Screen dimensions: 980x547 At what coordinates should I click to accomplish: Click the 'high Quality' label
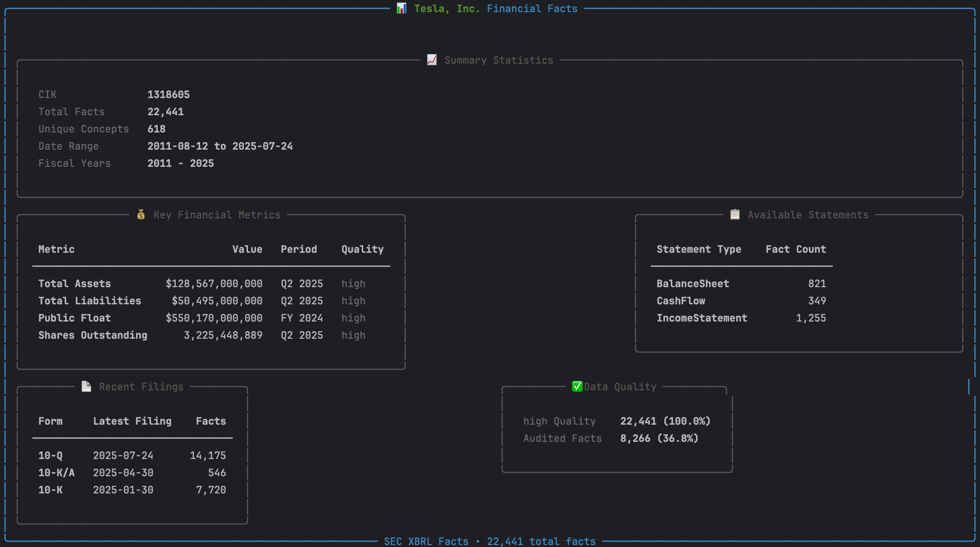[560, 421]
